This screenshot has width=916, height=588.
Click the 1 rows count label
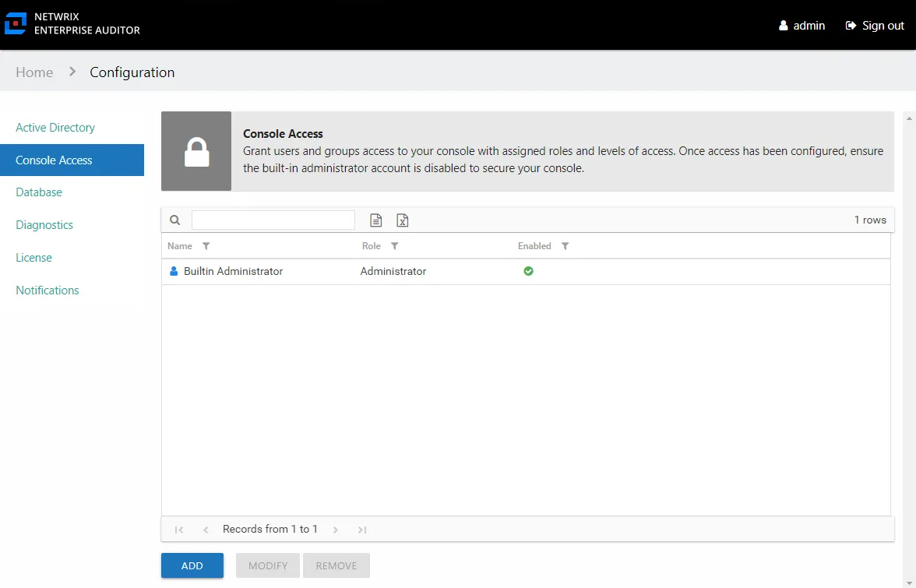click(871, 220)
